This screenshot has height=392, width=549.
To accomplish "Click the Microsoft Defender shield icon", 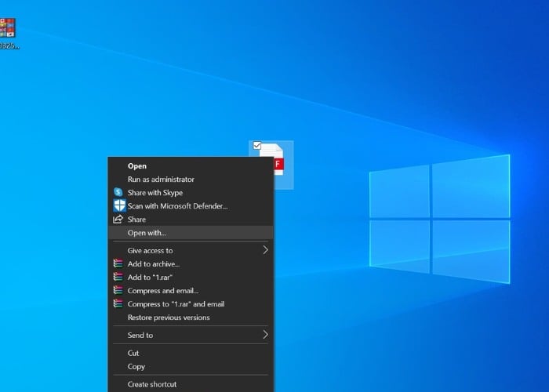I will pyautogui.click(x=119, y=205).
